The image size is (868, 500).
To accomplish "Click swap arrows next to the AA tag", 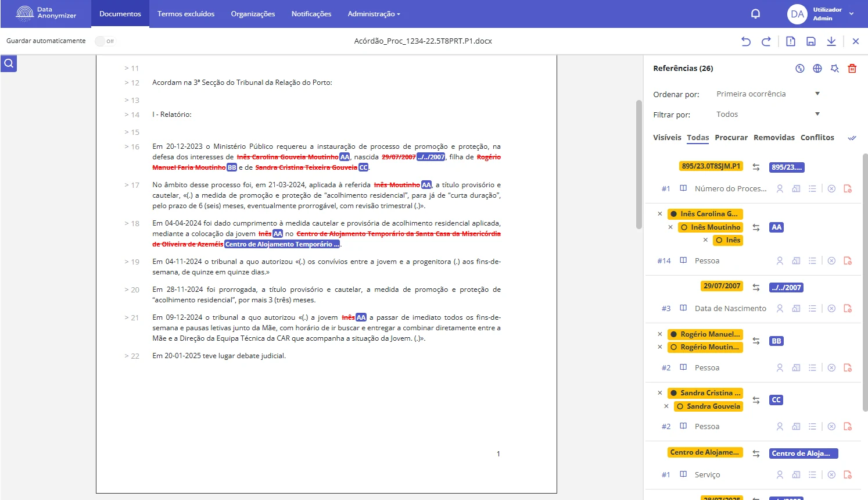I will (756, 227).
